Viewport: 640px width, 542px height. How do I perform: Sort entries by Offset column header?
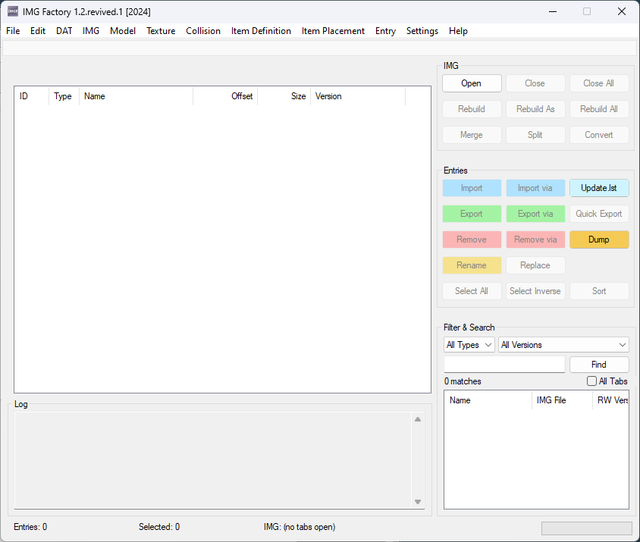[x=225, y=96]
